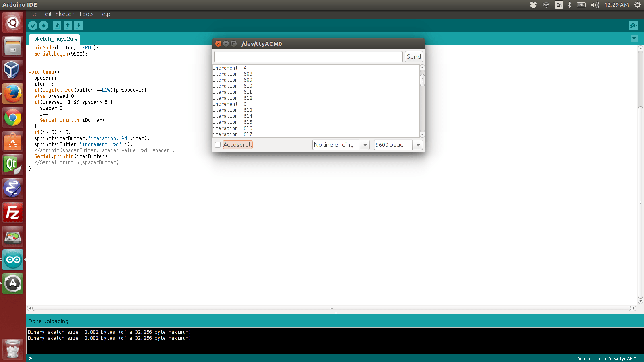The height and width of the screenshot is (362, 644).
Task: Click the Verify sketch checkmark icon
Action: (x=33, y=26)
